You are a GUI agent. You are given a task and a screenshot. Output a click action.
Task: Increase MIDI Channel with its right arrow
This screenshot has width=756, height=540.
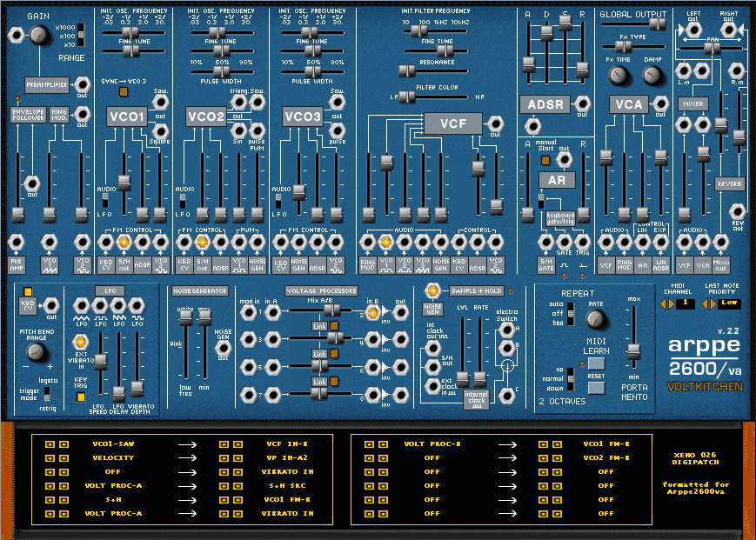point(671,304)
